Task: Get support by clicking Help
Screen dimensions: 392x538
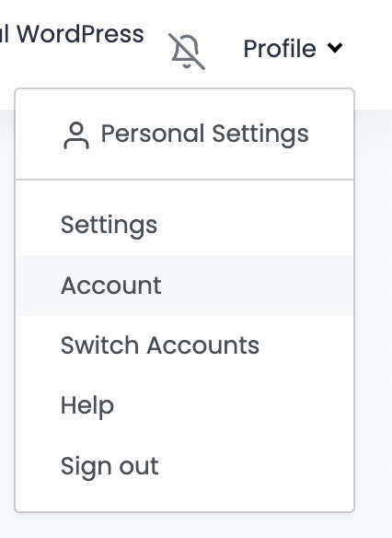Action: 185,405
